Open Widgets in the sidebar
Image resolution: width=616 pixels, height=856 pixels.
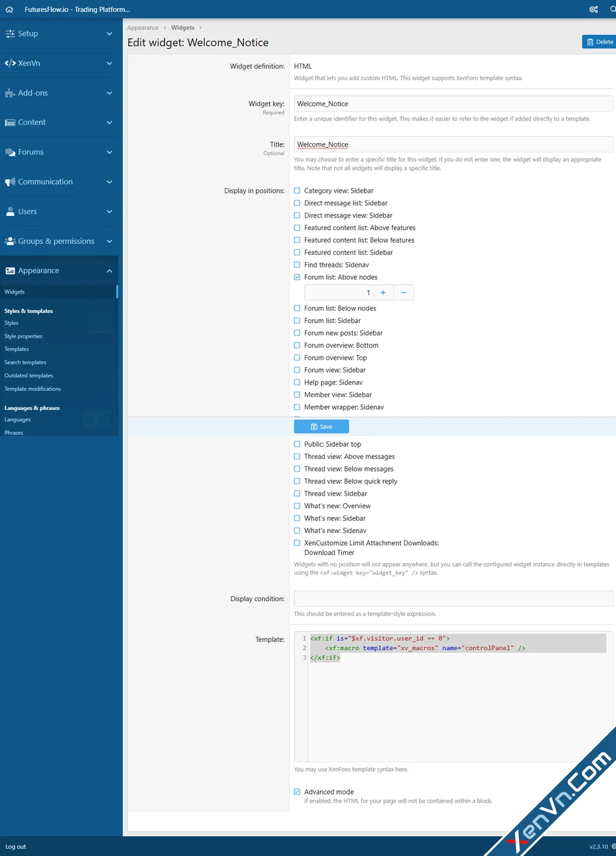tap(15, 292)
